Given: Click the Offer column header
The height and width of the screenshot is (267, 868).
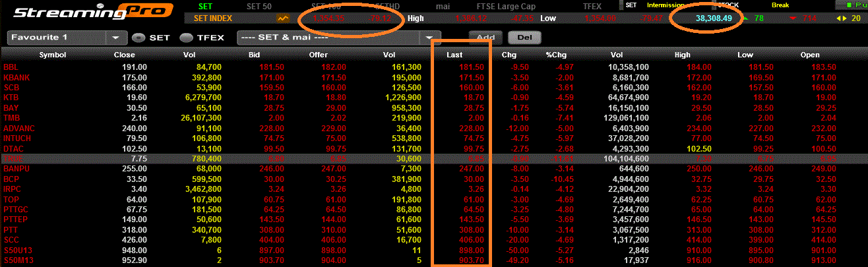Looking at the screenshot, I should pyautogui.click(x=319, y=55).
